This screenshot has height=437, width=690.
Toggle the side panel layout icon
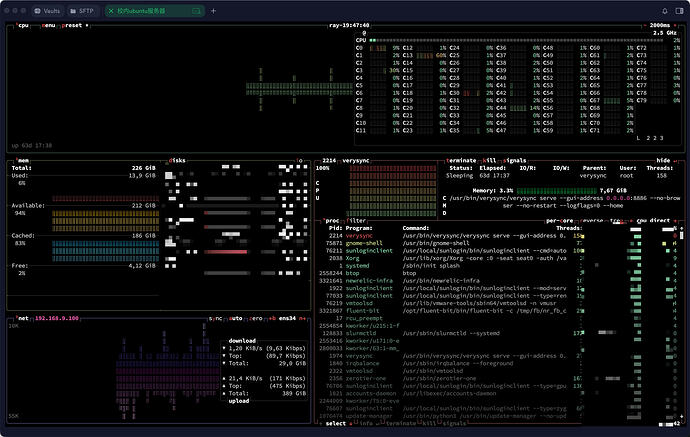click(x=679, y=11)
